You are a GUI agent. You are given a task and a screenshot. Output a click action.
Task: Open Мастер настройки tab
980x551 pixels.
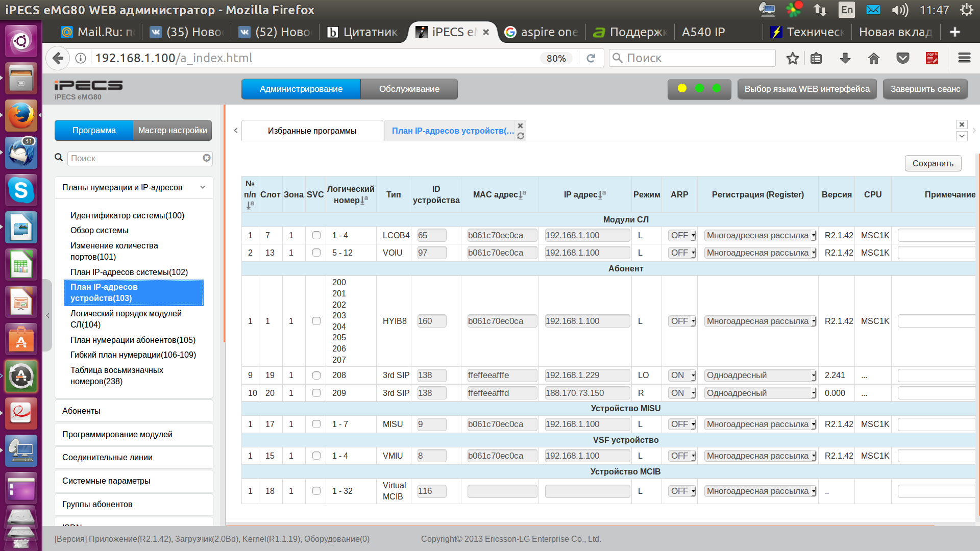pos(173,131)
